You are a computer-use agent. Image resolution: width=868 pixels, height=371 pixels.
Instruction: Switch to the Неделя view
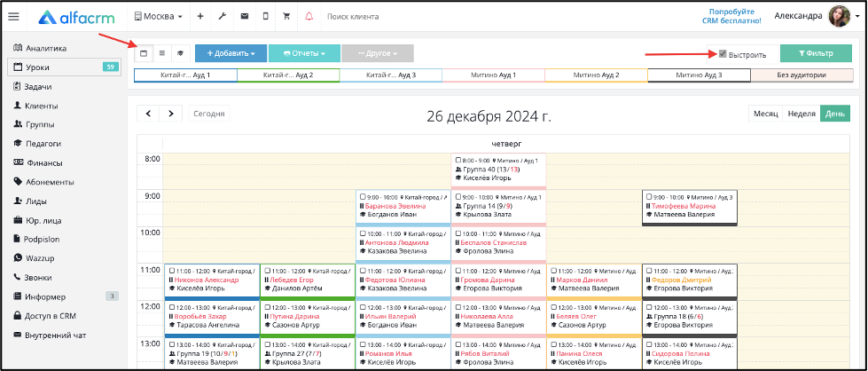point(802,114)
